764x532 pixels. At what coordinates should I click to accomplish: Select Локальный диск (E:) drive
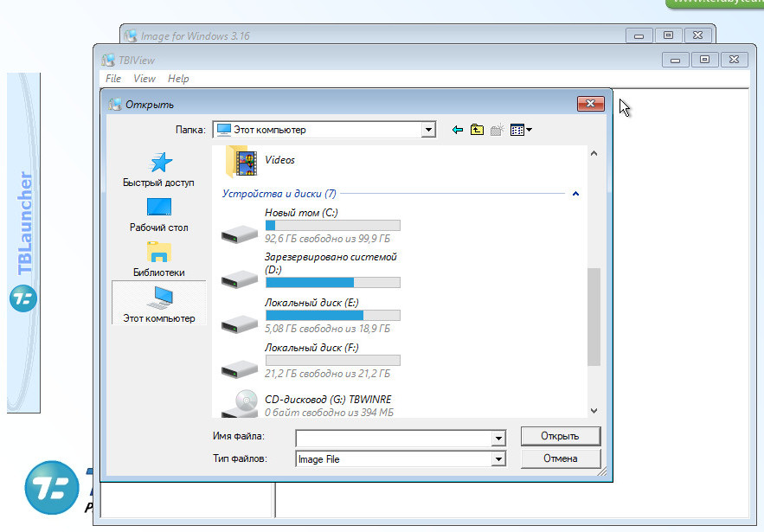tap(311, 315)
